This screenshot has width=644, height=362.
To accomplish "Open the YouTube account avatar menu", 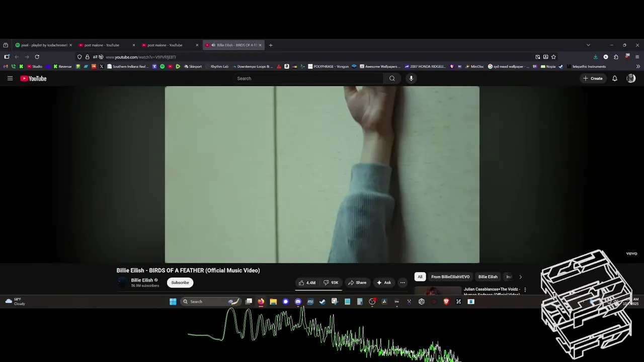I will pos(631,78).
